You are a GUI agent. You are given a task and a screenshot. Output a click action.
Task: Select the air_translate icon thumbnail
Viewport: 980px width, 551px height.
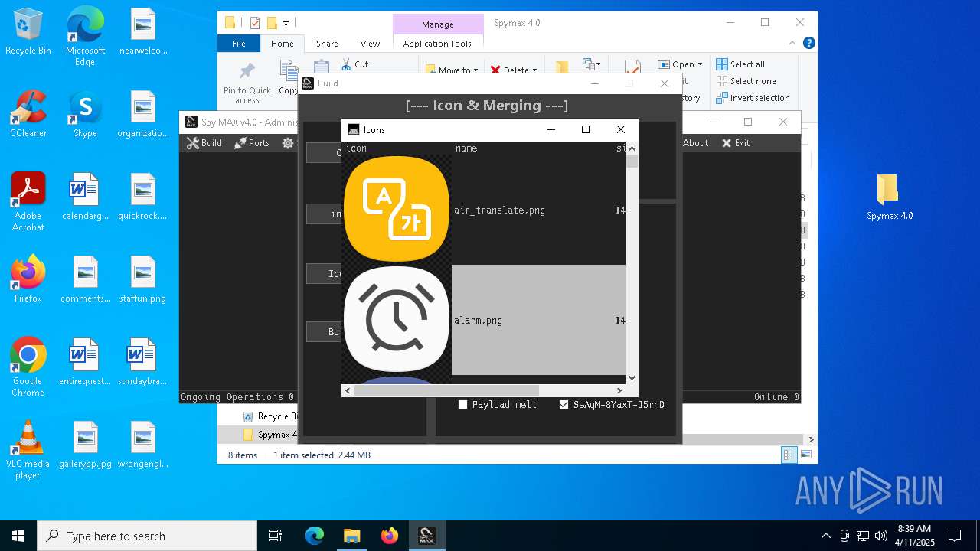pyautogui.click(x=397, y=210)
